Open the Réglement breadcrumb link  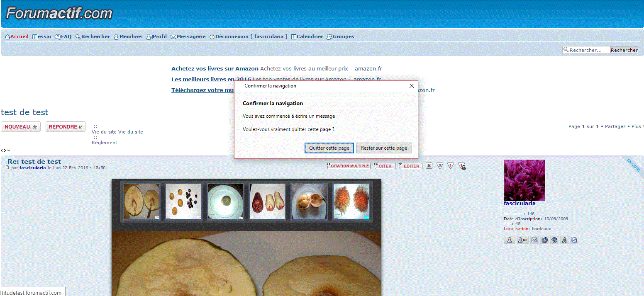(x=105, y=143)
